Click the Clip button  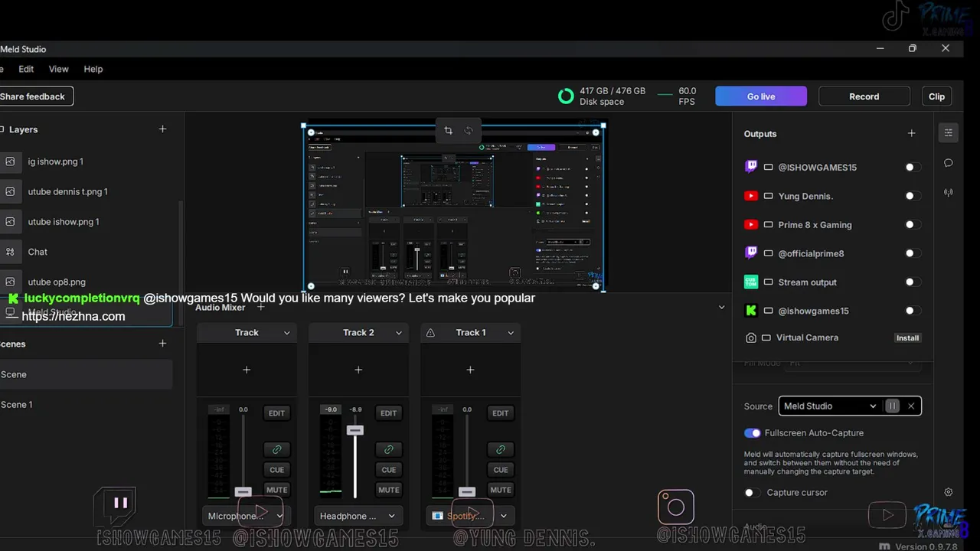937,96
